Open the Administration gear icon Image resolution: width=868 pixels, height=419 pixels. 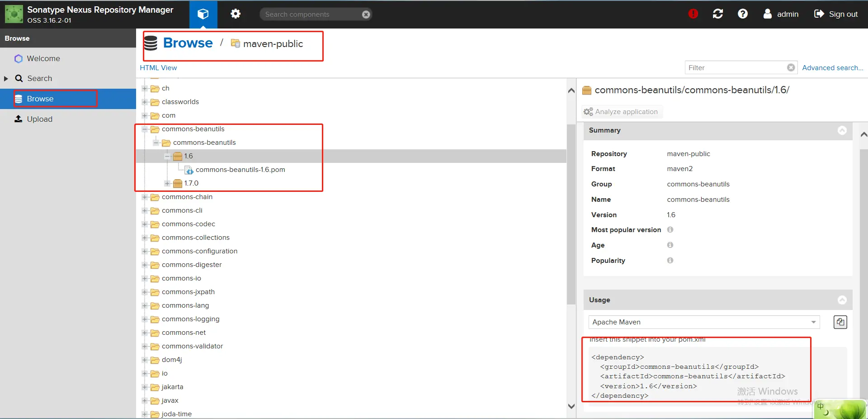point(236,14)
